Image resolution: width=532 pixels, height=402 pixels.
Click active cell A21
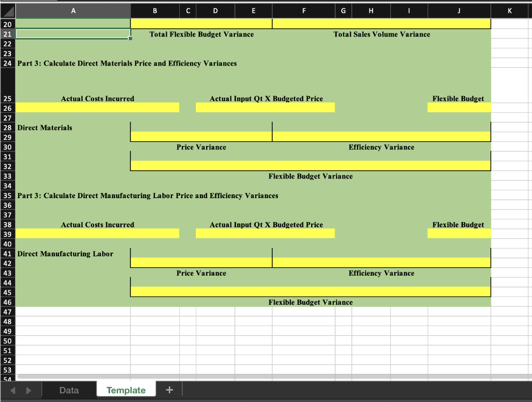(73, 34)
